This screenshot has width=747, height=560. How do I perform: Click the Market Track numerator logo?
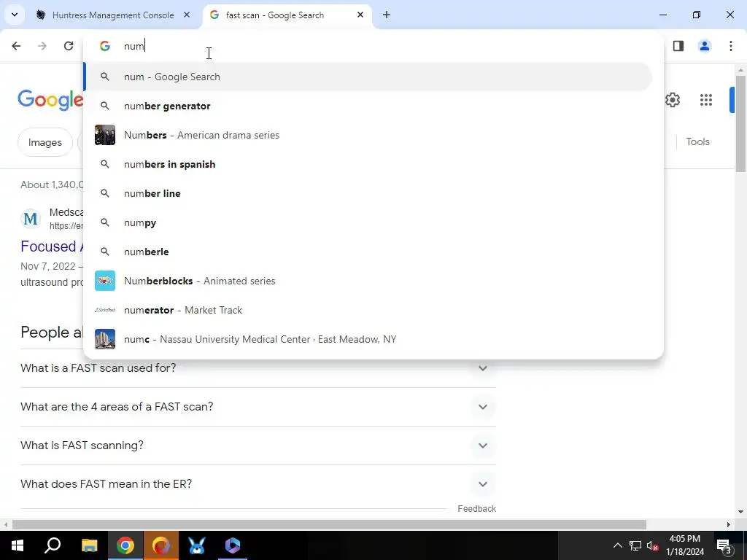(x=105, y=310)
